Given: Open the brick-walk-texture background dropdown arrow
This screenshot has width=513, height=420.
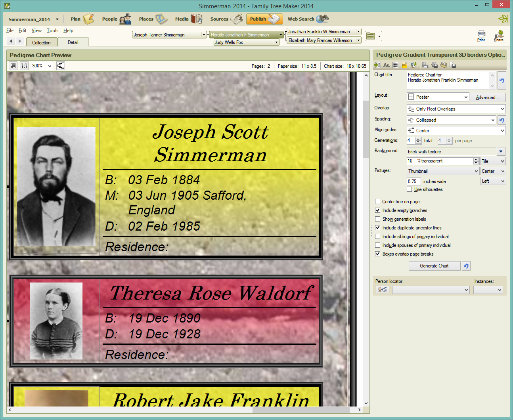Looking at the screenshot, I should click(501, 151).
